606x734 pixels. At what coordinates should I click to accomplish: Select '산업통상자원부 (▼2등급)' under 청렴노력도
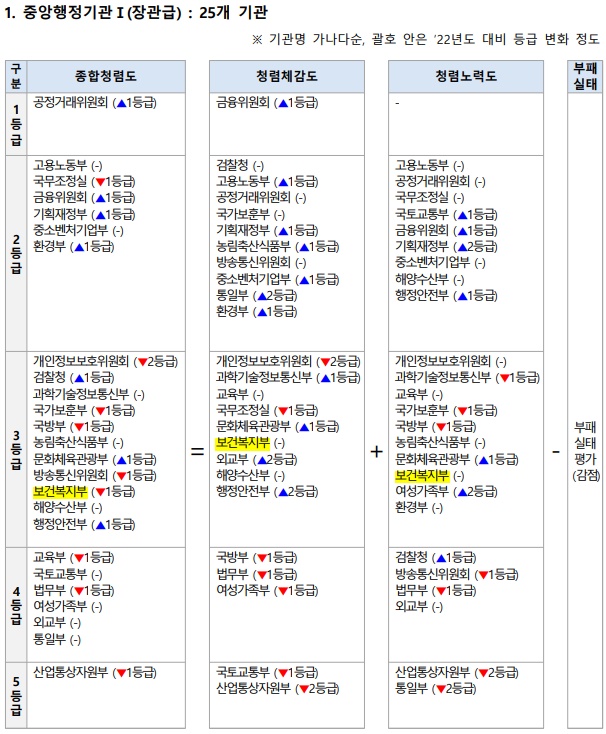pyautogui.click(x=457, y=673)
